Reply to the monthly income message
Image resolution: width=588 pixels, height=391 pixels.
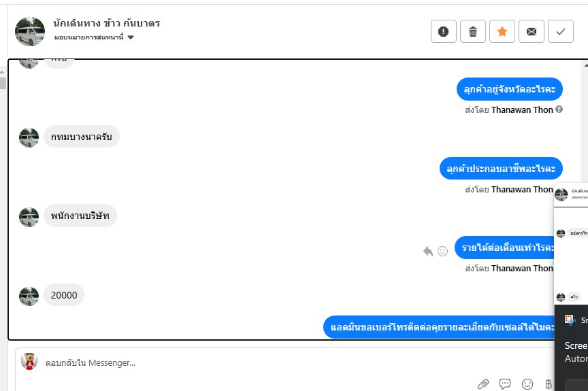click(x=428, y=251)
